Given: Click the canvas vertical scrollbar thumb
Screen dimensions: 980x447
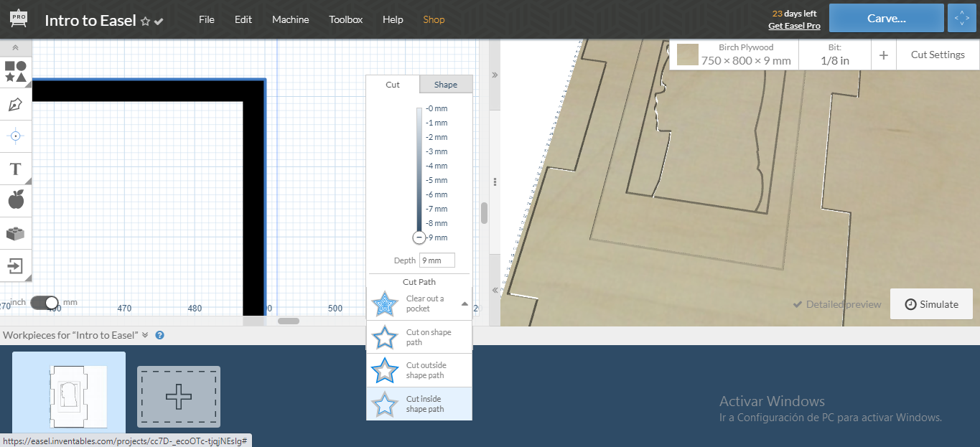Looking at the screenshot, I should [485, 213].
